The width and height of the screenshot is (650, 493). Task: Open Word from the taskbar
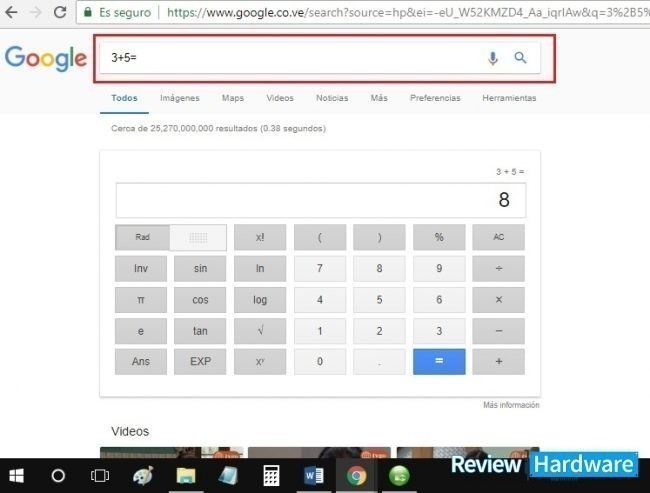click(314, 476)
